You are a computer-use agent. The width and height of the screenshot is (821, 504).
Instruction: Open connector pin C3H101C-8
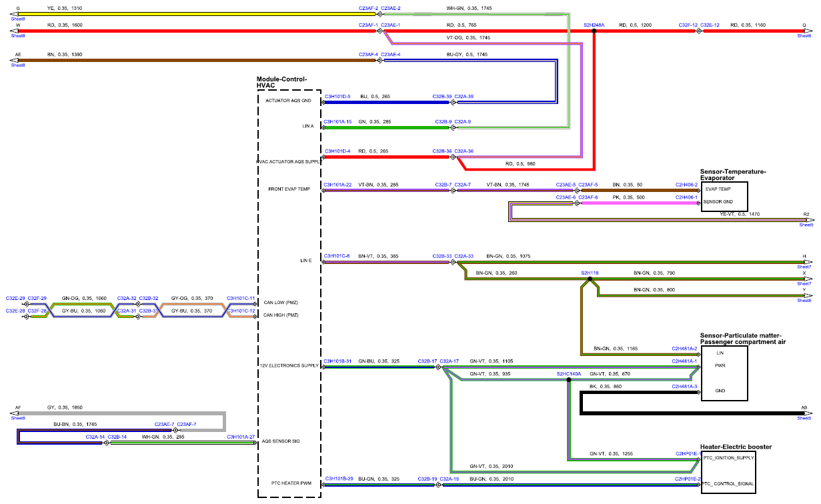point(337,255)
